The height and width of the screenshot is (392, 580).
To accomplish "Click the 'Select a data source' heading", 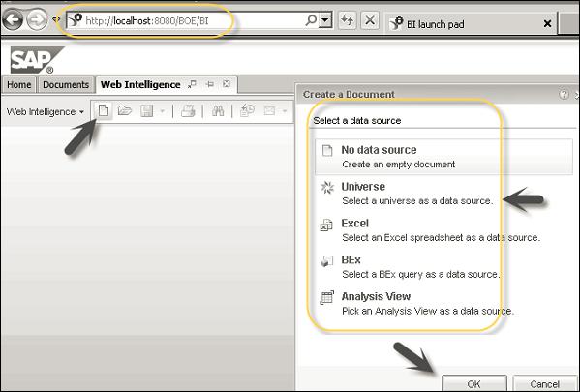I will tap(357, 121).
